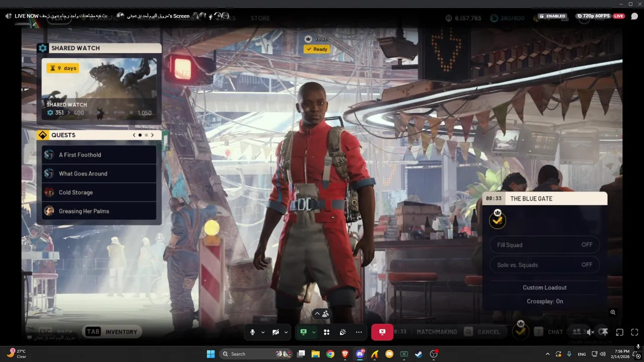Go to previous quests page arrow
644x362 pixels.
point(134,135)
